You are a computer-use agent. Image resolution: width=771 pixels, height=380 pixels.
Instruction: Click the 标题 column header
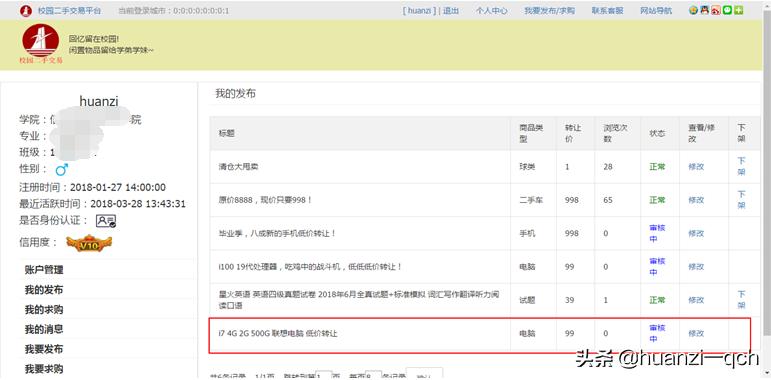(x=226, y=133)
